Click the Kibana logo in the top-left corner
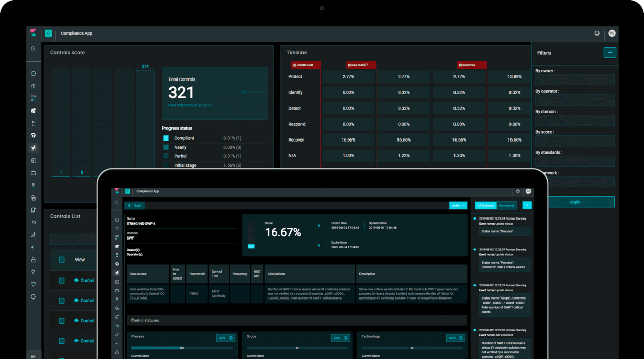This screenshot has width=644, height=359. 33,33
